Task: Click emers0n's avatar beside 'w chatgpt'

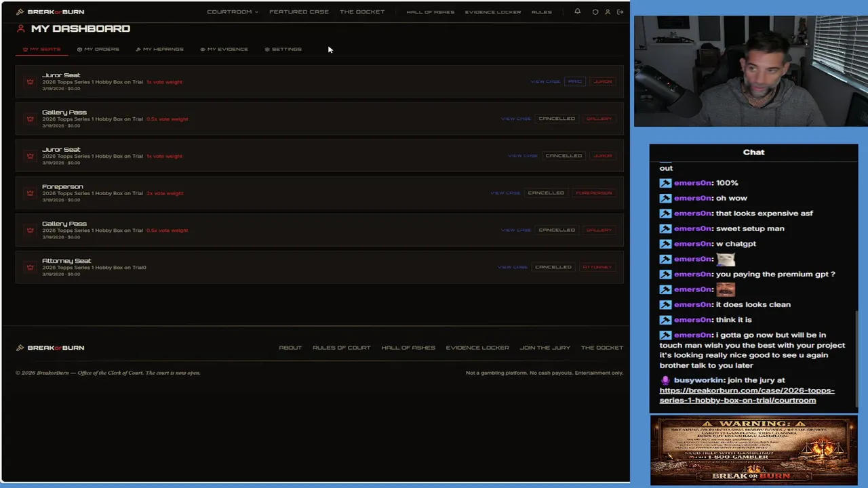Action: click(x=665, y=244)
